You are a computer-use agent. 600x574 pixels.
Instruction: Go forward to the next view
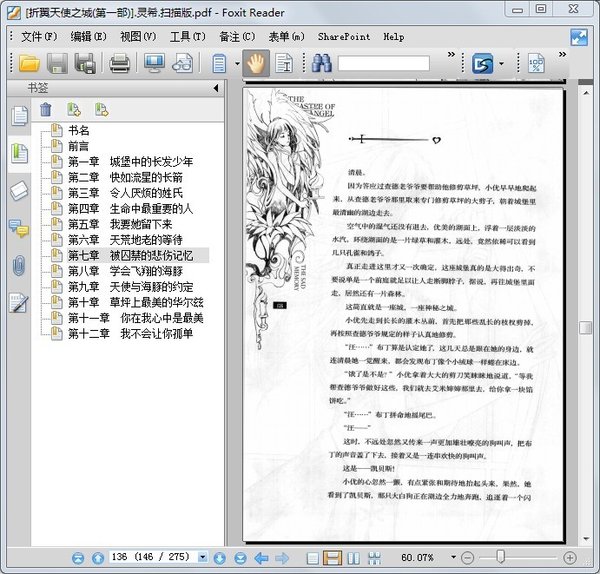[x=282, y=558]
